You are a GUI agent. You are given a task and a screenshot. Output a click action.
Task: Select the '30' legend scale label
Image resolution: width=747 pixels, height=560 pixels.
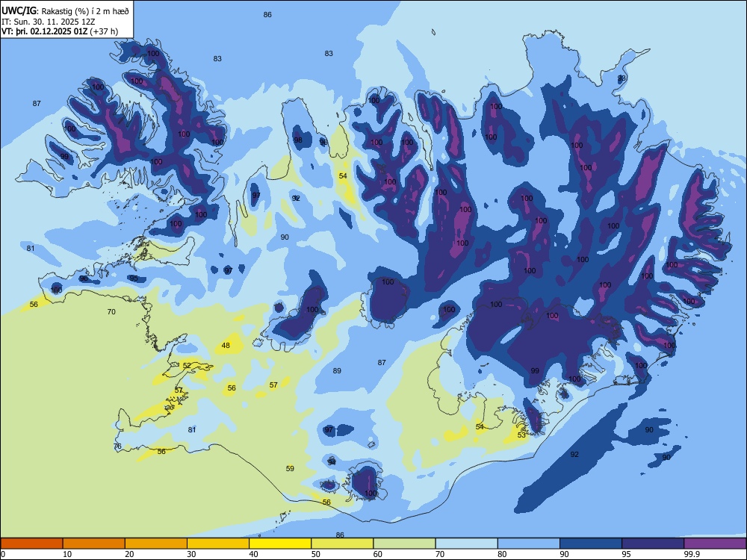click(x=191, y=554)
